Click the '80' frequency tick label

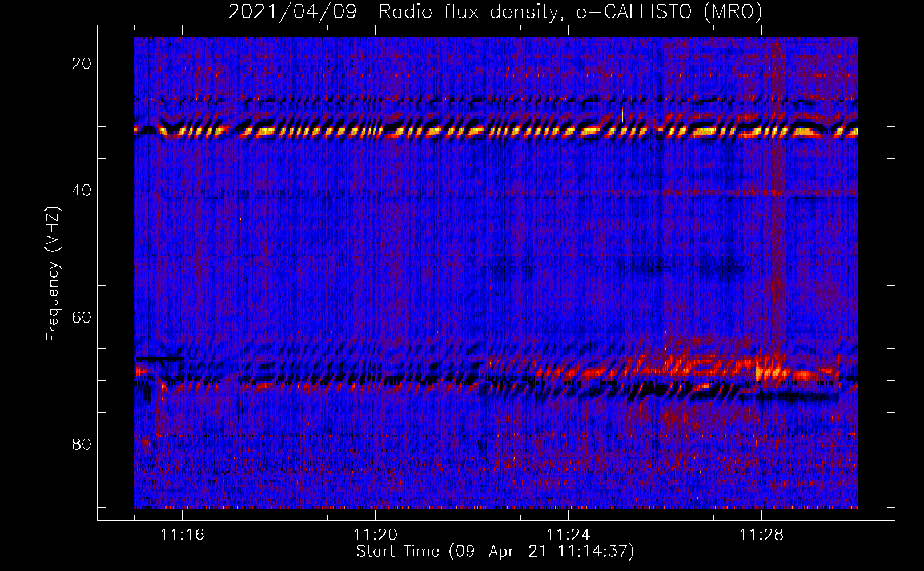[x=82, y=444]
